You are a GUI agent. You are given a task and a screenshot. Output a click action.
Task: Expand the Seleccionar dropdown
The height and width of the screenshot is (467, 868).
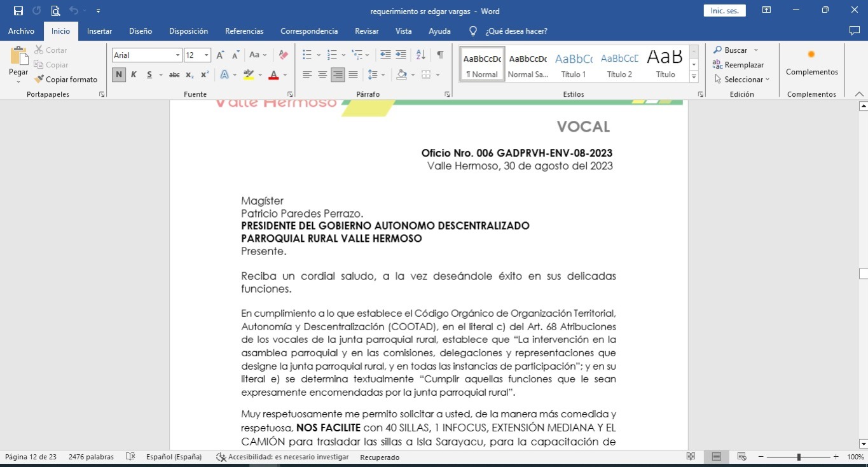tap(741, 80)
